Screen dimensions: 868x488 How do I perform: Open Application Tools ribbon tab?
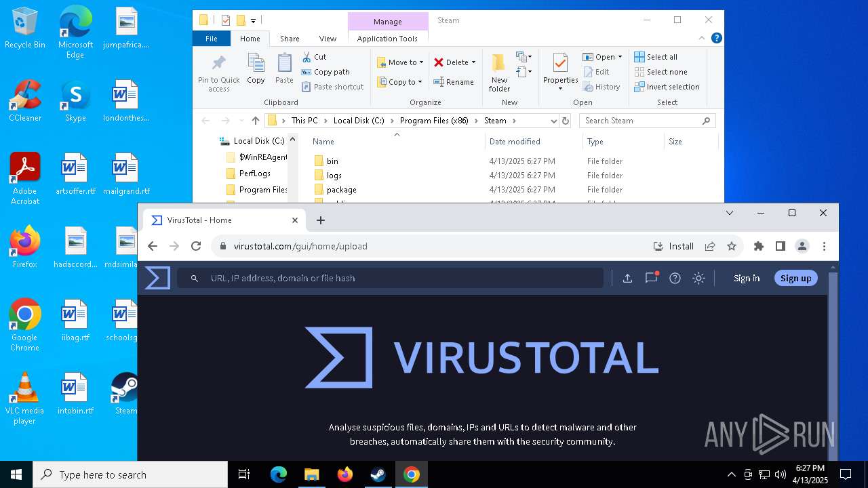[387, 39]
